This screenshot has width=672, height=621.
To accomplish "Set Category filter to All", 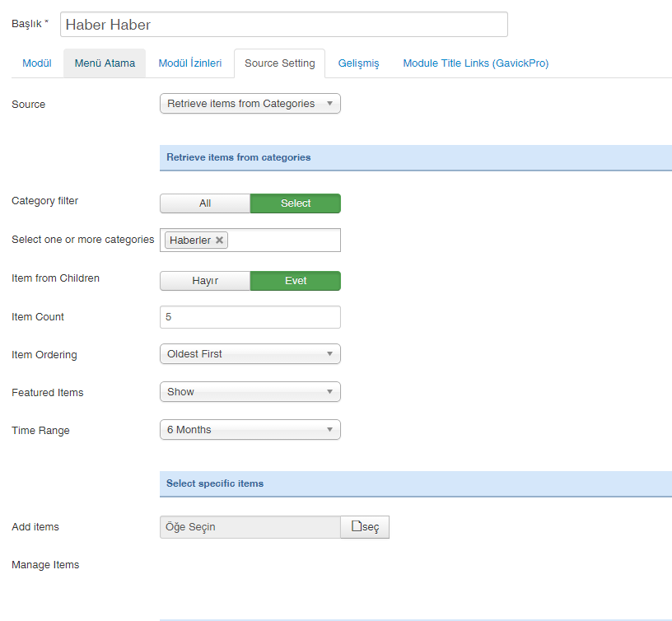I will [x=205, y=203].
